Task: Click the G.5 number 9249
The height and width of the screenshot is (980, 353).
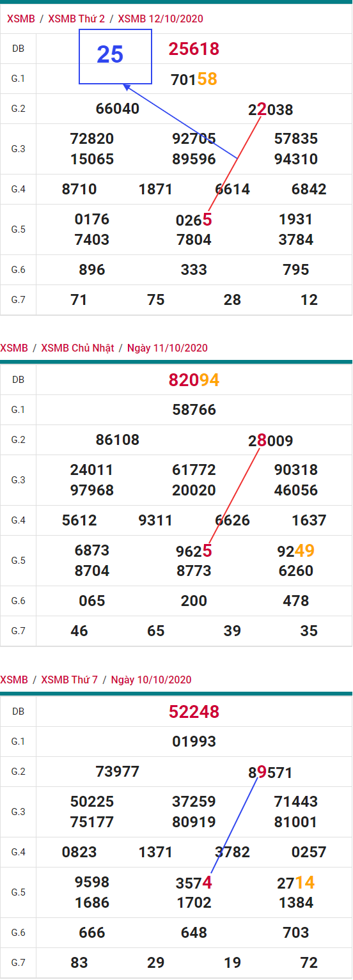Action: [296, 550]
